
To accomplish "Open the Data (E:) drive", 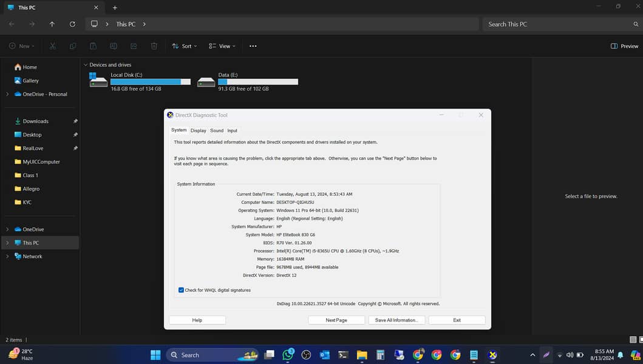I will coord(248,81).
